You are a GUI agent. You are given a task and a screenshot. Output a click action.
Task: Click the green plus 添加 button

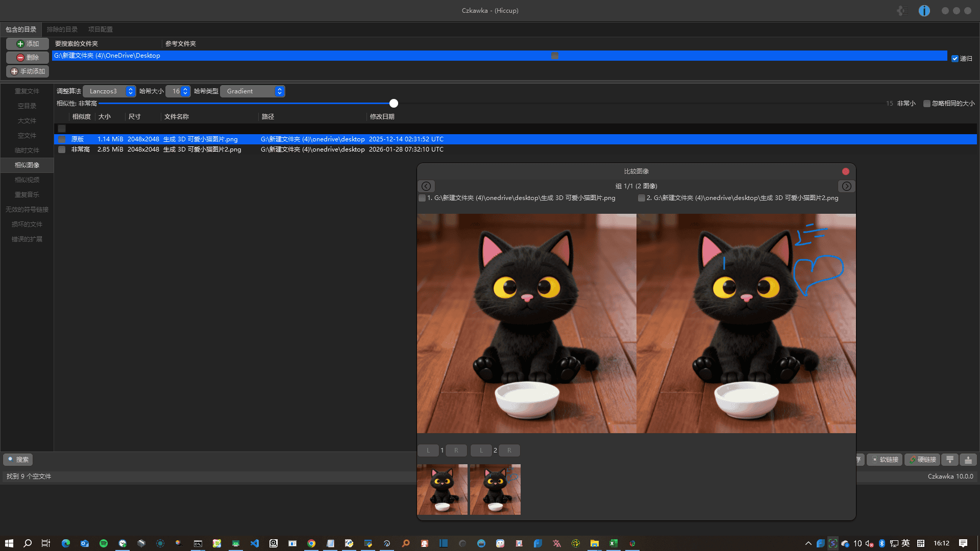click(28, 44)
